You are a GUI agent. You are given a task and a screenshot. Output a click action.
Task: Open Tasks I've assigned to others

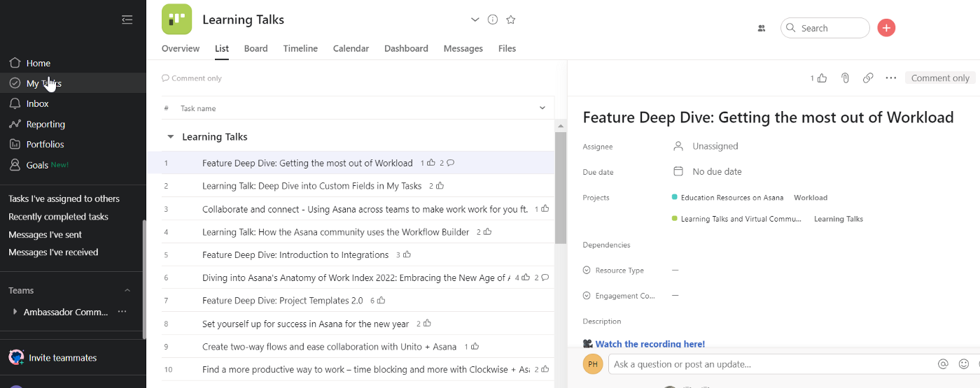pos(64,199)
